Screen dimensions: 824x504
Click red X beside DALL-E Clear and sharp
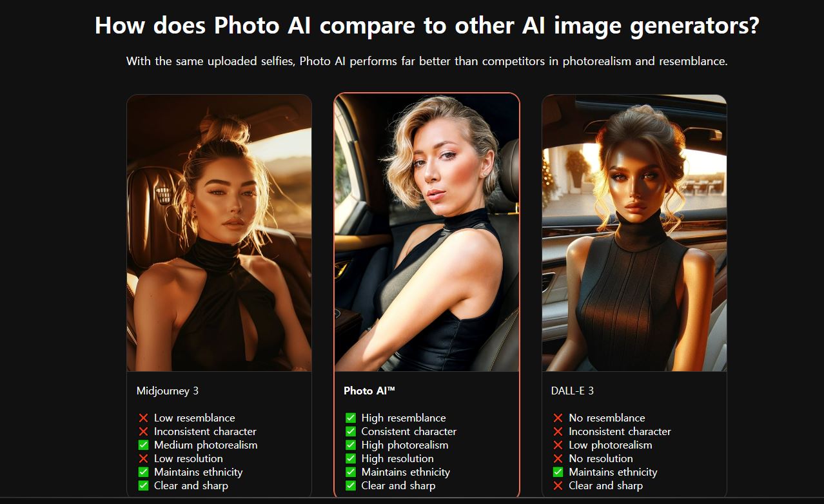click(558, 485)
